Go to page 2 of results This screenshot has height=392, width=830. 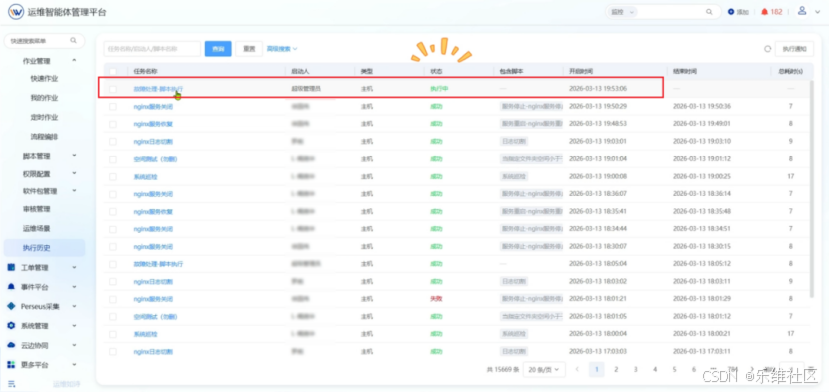pyautogui.click(x=616, y=369)
